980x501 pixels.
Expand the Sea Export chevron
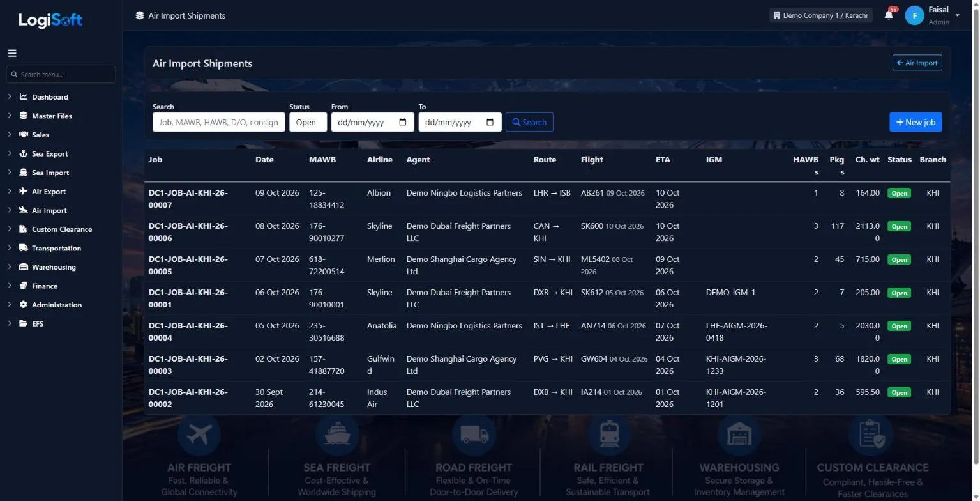point(10,153)
